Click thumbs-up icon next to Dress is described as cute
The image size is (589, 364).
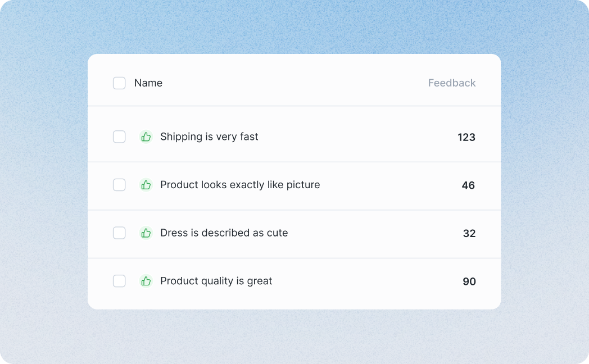[146, 233]
